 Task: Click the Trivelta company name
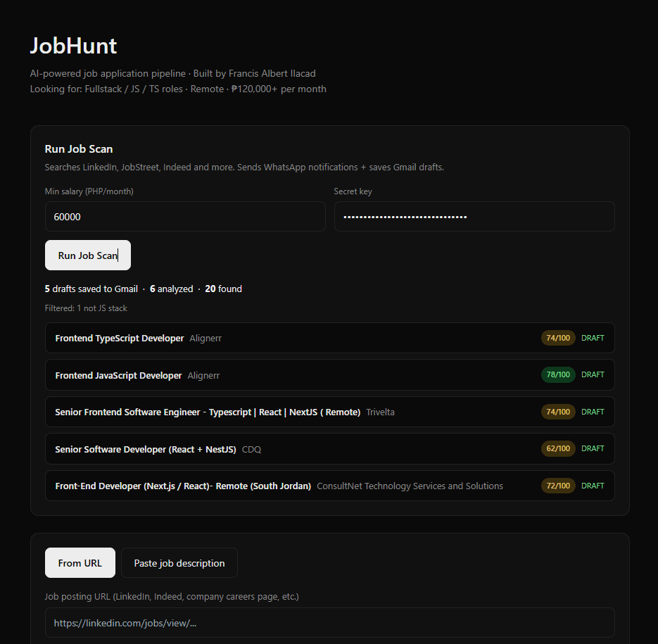380,412
